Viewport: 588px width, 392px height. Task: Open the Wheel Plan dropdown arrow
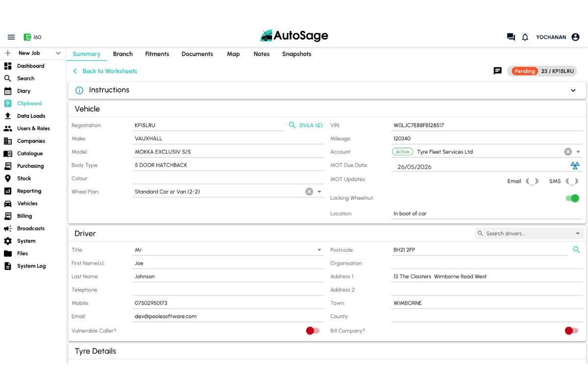pos(319,192)
